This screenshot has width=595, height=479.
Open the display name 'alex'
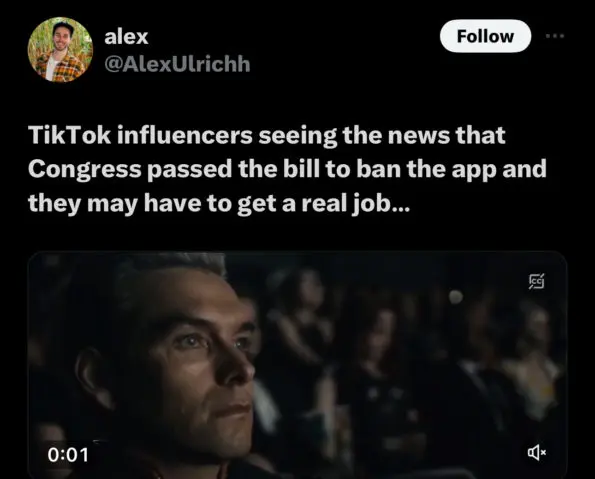tap(126, 37)
